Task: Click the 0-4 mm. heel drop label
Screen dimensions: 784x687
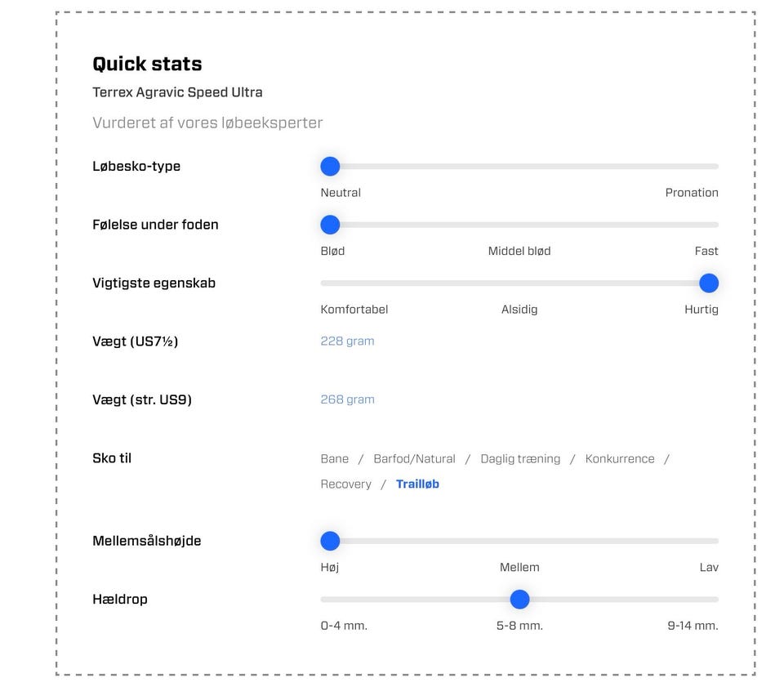Action: pyautogui.click(x=344, y=626)
